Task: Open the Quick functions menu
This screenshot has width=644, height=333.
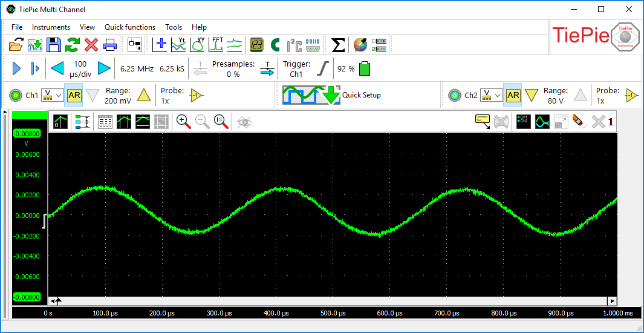Action: pyautogui.click(x=129, y=27)
